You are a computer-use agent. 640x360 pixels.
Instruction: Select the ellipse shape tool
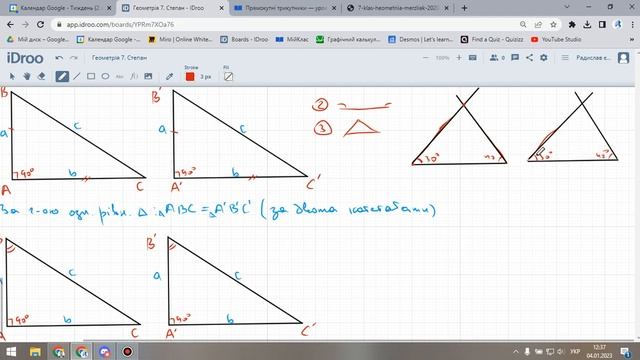tap(105, 76)
